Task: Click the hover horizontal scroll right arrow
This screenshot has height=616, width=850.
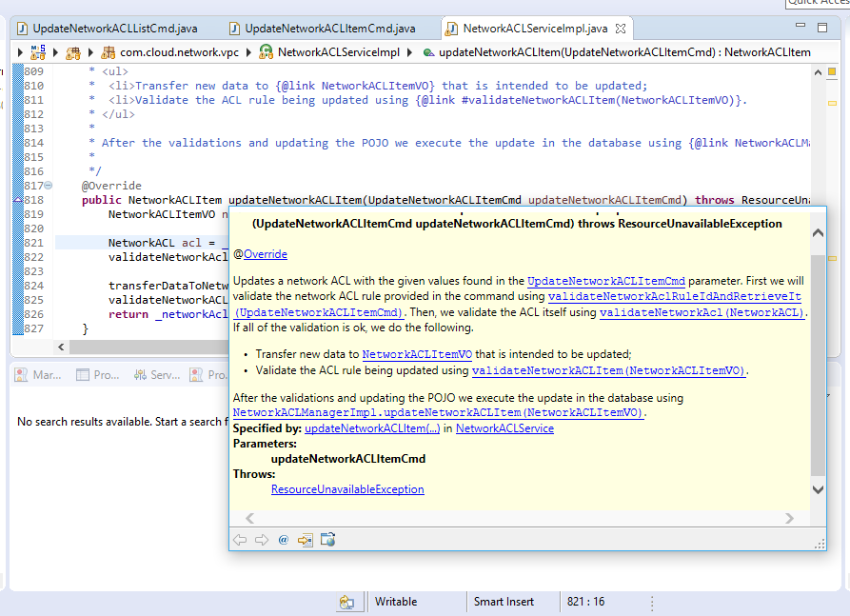Action: [789, 518]
